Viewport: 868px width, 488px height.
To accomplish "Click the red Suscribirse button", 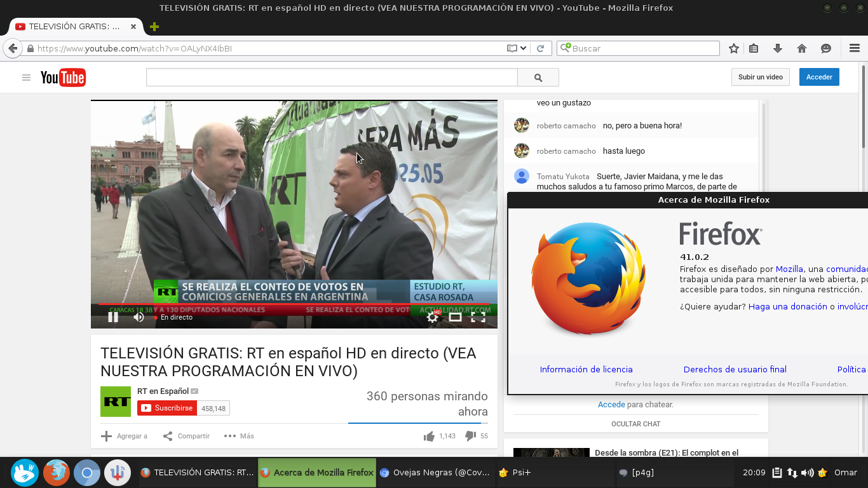I will click(167, 408).
